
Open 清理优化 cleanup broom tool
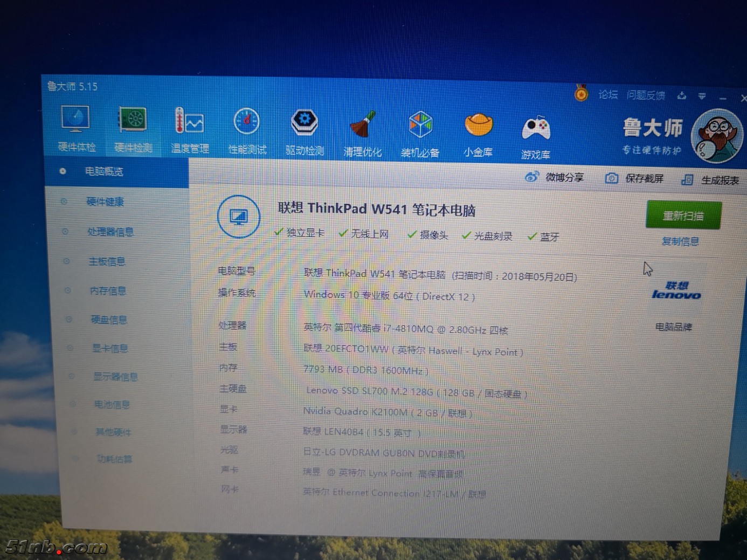coord(362,134)
